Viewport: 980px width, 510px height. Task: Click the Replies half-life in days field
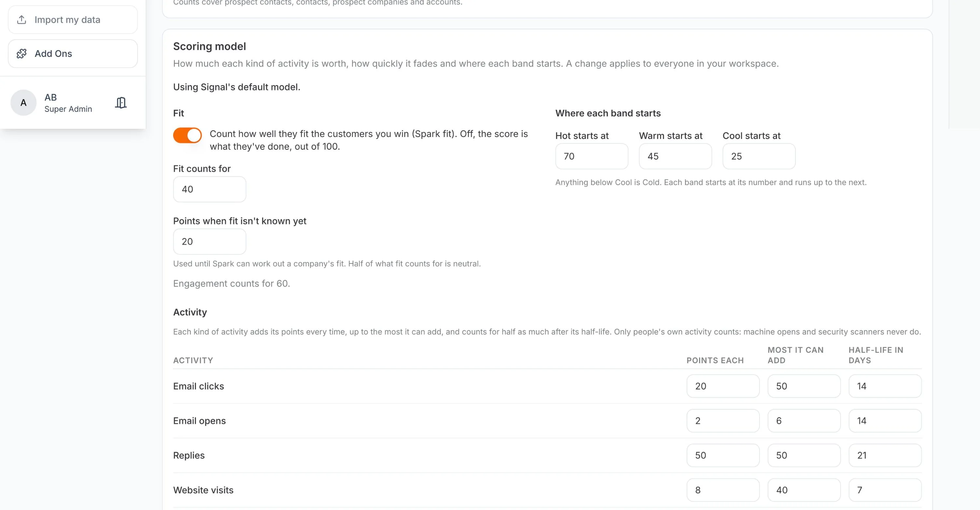pos(885,455)
